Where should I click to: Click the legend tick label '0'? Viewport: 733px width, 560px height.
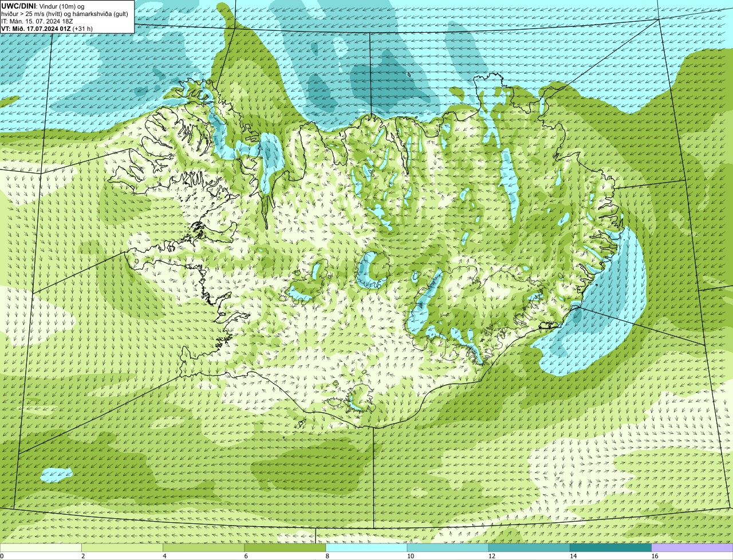tap(2, 556)
